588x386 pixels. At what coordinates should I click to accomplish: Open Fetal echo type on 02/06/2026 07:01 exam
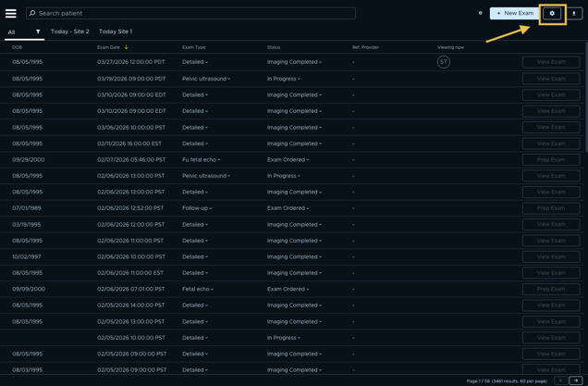(x=198, y=289)
